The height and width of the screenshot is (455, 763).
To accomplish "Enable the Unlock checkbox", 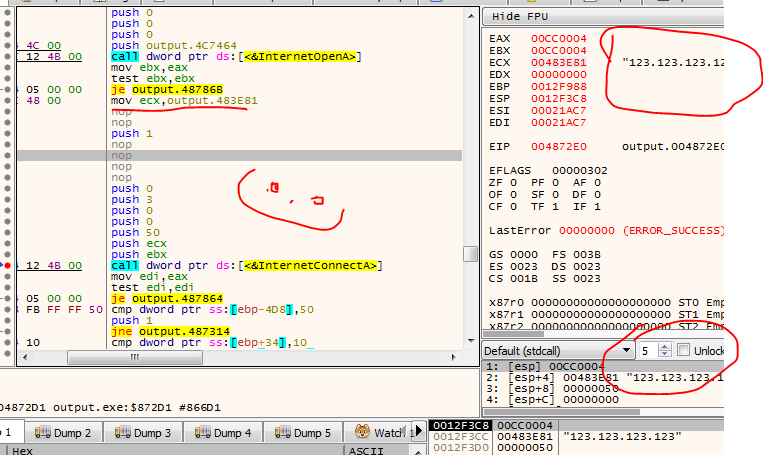I will coord(684,351).
